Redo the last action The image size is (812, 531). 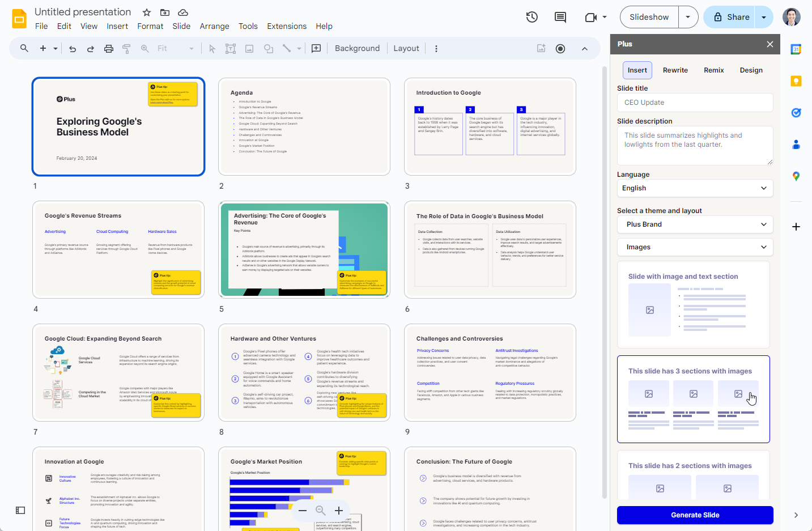click(x=91, y=49)
